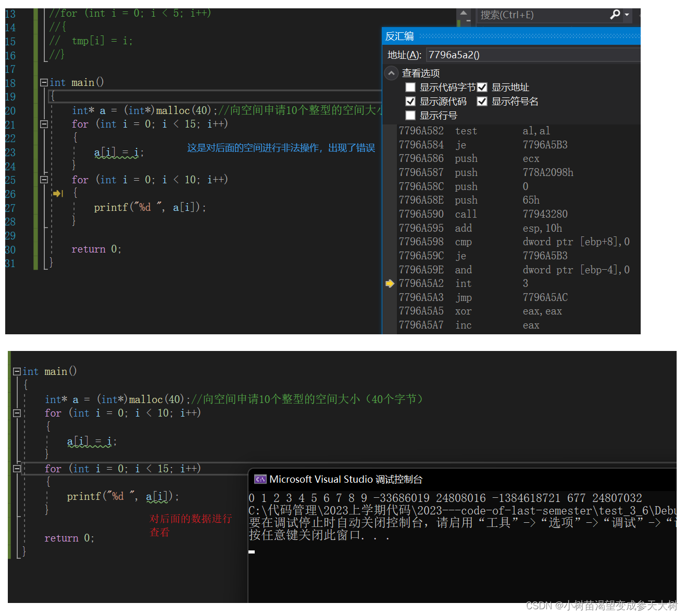Click the yellow current-instruction arrow in disassembly
The image size is (686, 616).
point(390,283)
